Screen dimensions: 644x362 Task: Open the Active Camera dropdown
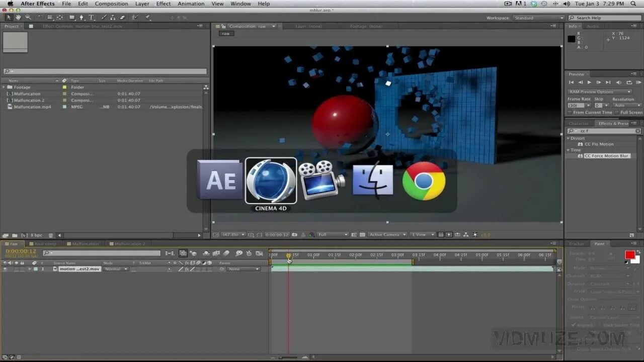[x=387, y=234]
